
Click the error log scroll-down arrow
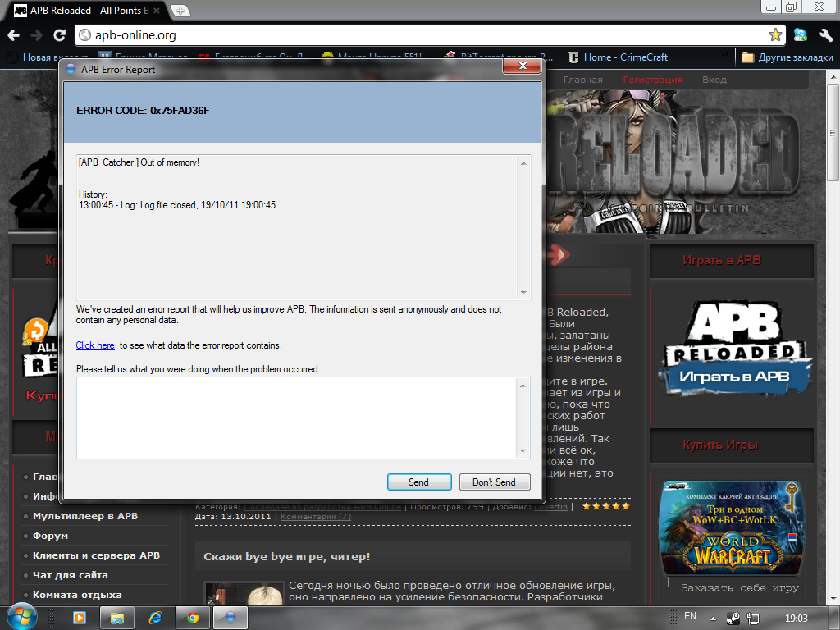[x=523, y=293]
